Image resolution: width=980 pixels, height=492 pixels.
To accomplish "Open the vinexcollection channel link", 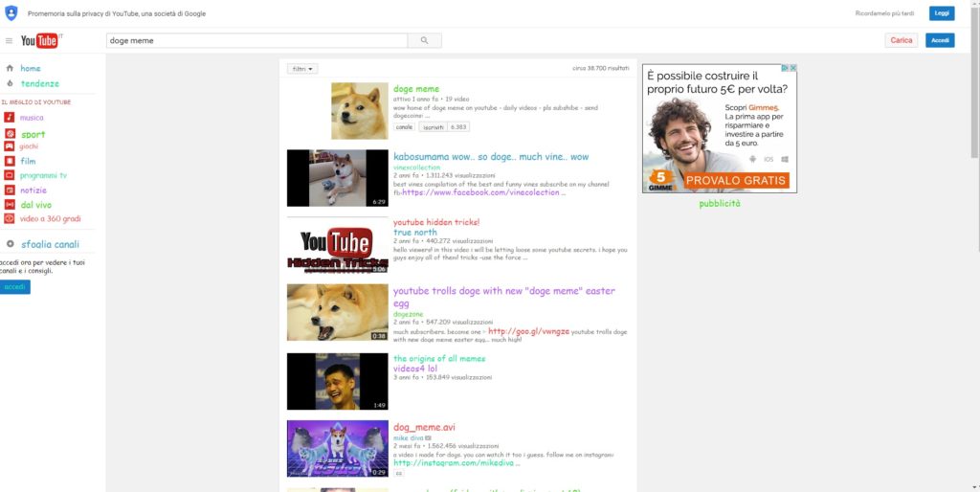I will 417,168.
